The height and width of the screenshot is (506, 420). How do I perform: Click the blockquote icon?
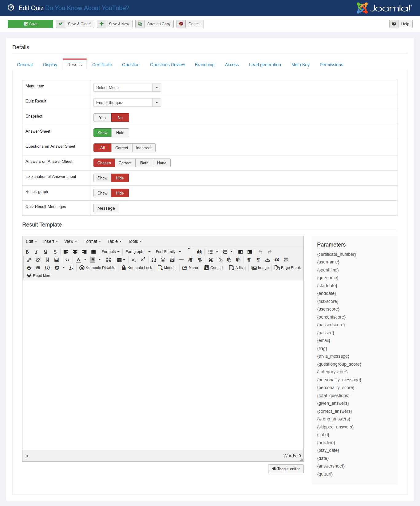click(277, 260)
